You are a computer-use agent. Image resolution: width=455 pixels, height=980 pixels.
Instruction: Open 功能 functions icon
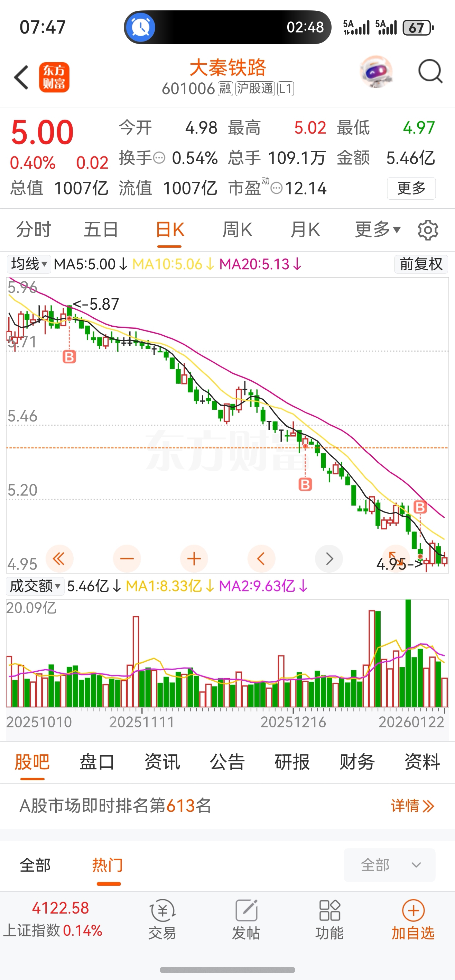[x=329, y=919]
